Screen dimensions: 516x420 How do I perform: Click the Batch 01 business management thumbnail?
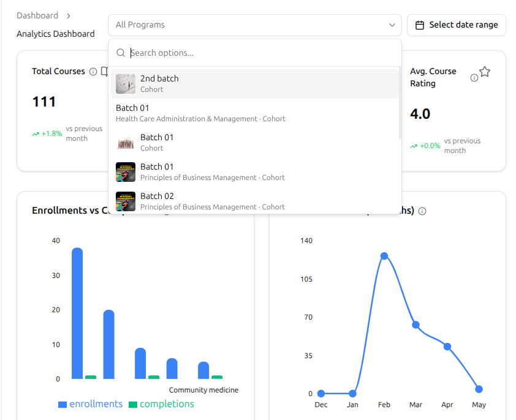(126, 172)
